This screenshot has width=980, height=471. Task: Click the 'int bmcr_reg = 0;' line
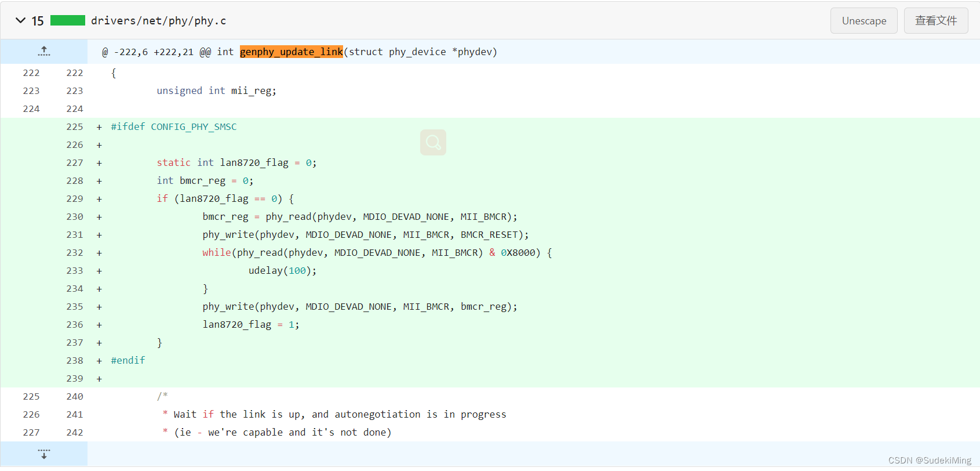205,180
